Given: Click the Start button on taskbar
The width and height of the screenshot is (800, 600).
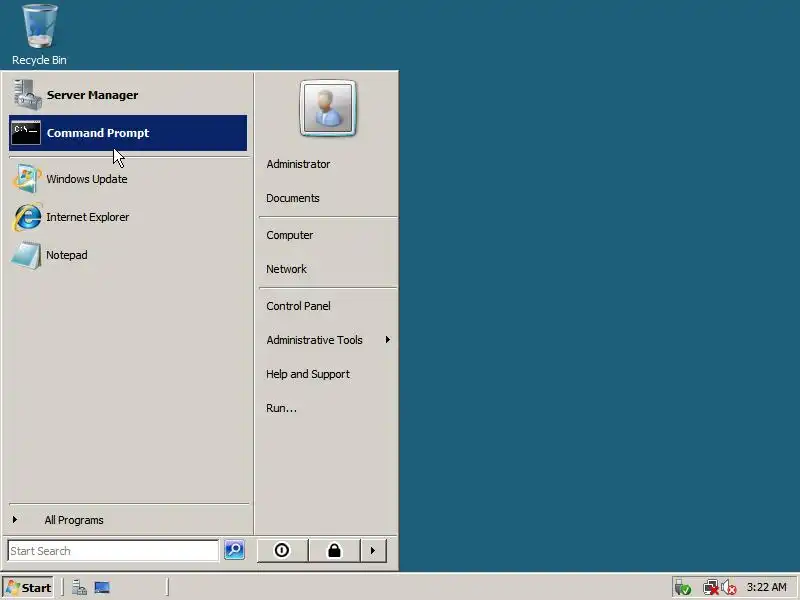Looking at the screenshot, I should (x=29, y=588).
